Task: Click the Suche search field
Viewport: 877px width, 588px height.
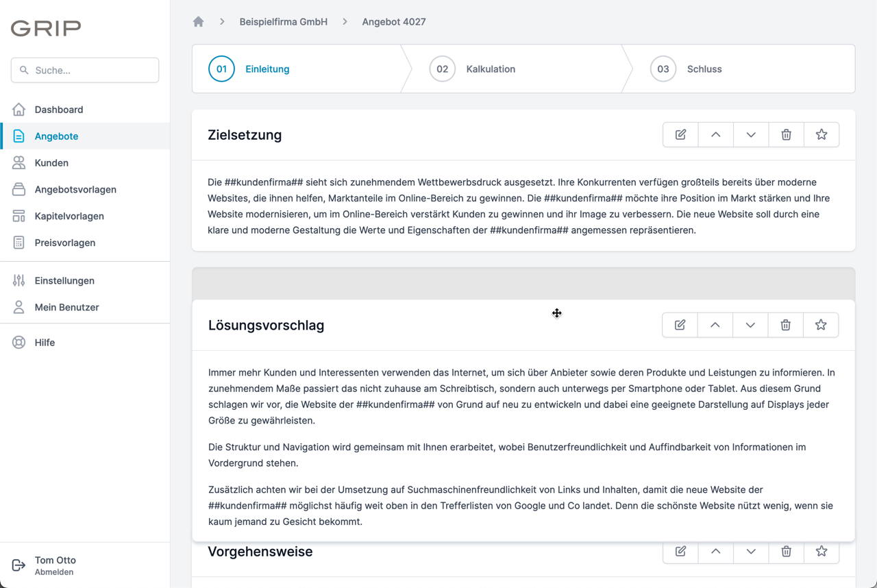Action: click(x=84, y=70)
